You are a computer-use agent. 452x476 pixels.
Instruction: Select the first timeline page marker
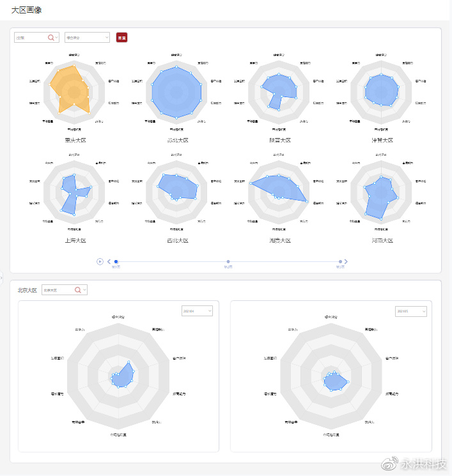click(x=116, y=261)
